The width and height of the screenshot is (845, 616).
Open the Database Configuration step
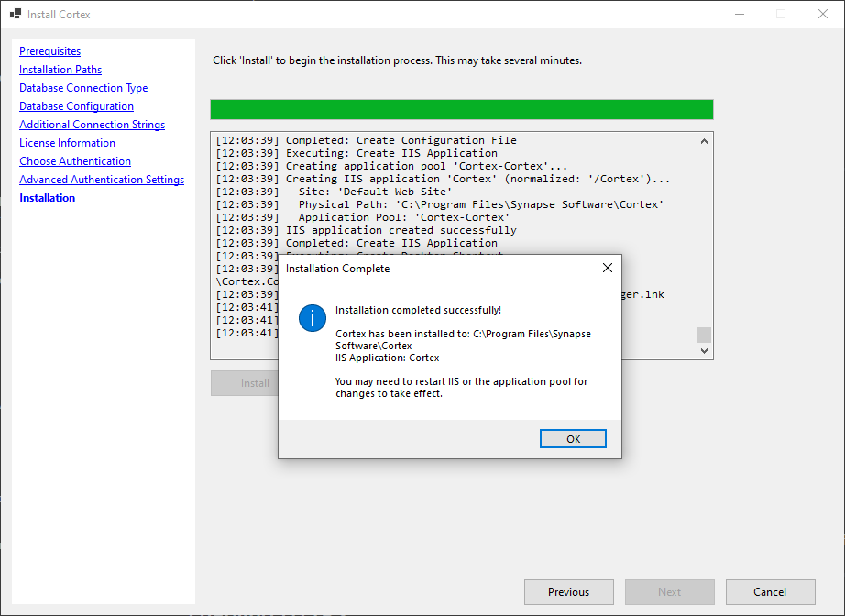pyautogui.click(x=76, y=105)
